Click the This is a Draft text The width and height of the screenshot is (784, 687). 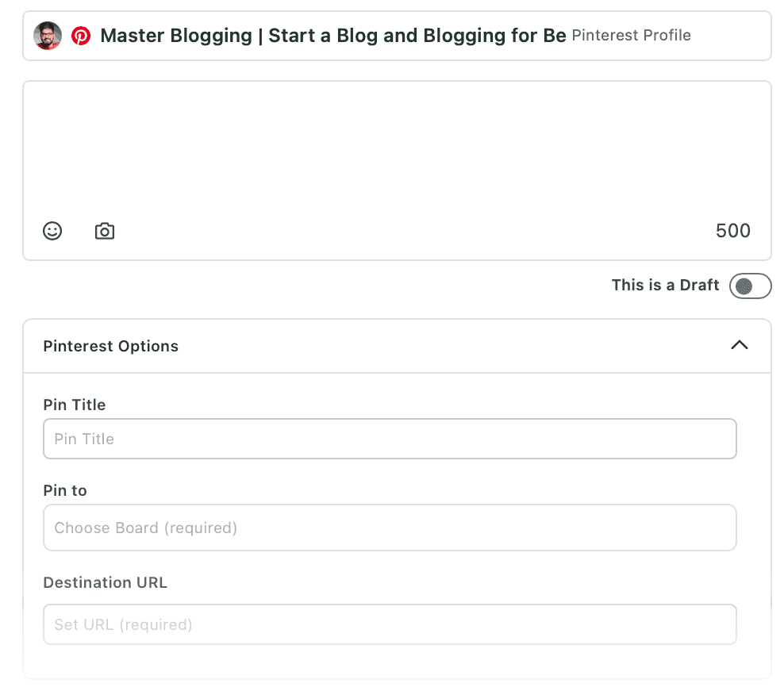(665, 285)
